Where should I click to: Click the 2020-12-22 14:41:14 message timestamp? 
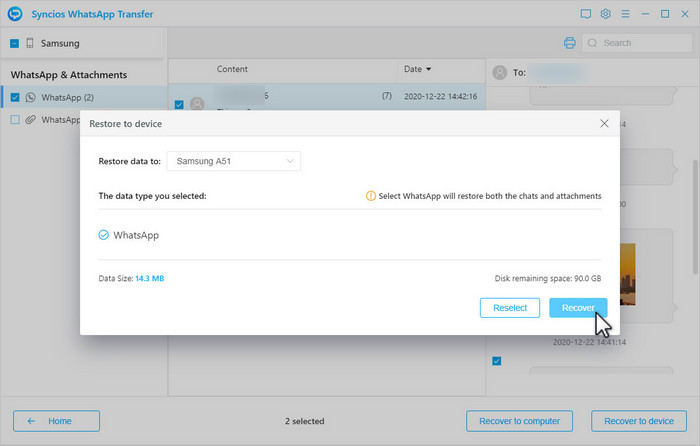point(589,342)
